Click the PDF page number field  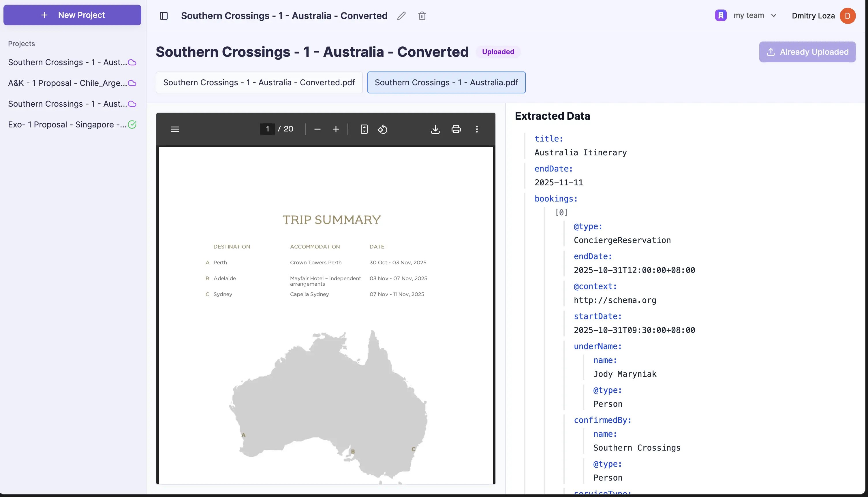click(267, 129)
